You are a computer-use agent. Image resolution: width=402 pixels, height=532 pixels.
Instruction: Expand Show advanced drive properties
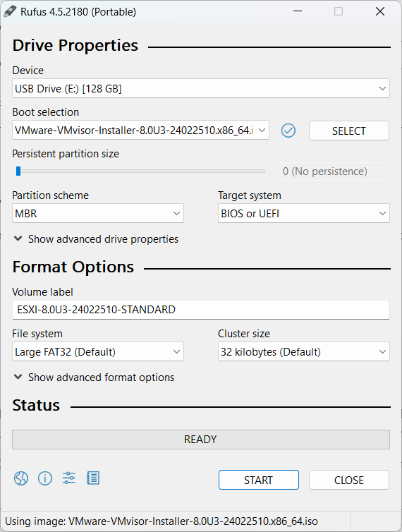coord(96,239)
